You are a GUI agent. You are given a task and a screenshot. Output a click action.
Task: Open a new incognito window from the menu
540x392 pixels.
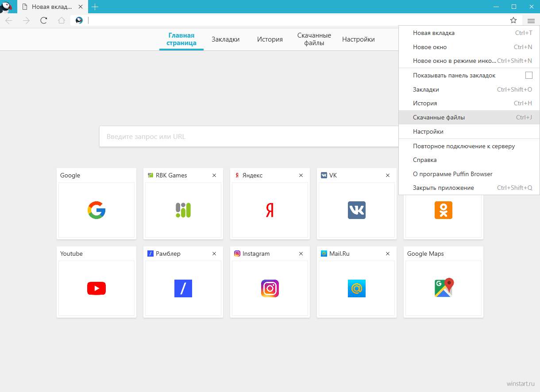(x=469, y=61)
